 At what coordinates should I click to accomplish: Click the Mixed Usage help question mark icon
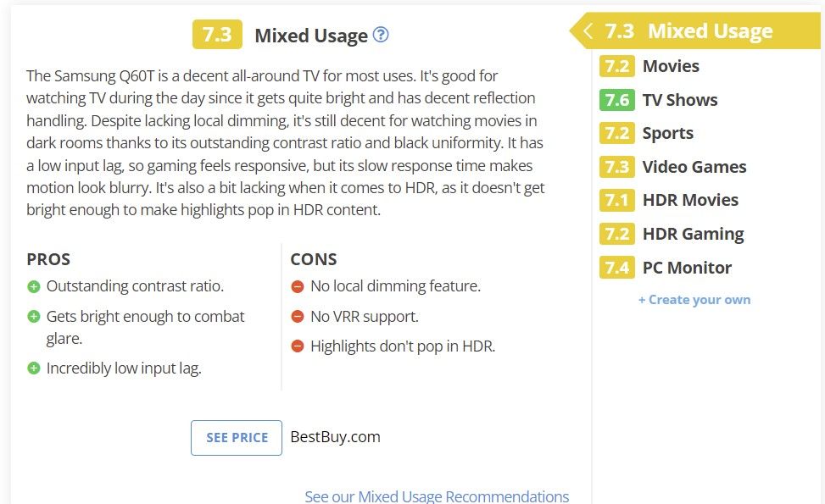[382, 35]
